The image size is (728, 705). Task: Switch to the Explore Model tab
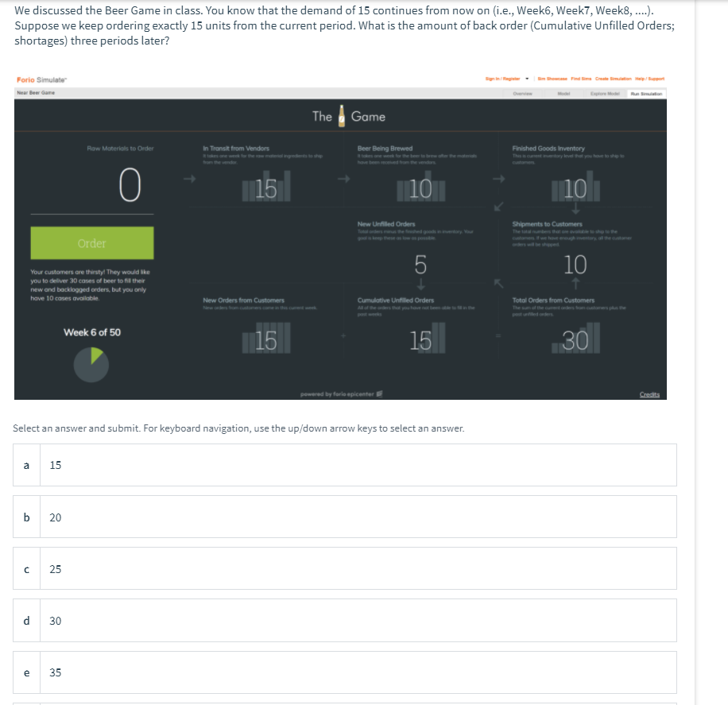click(x=605, y=93)
